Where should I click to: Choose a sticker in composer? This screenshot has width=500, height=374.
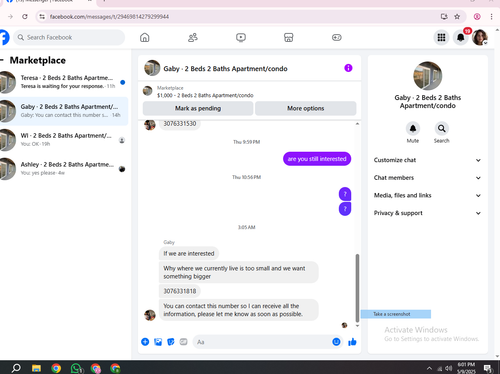(171, 342)
